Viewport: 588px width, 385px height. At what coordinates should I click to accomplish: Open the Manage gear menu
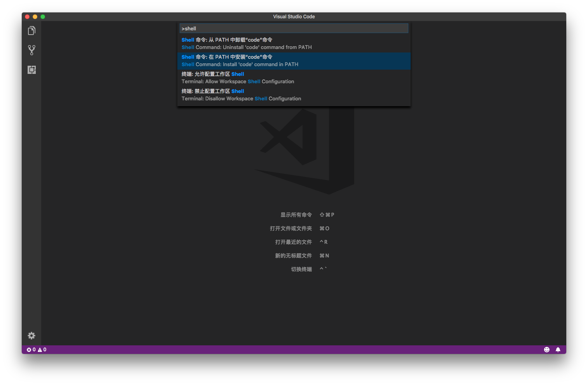(x=31, y=336)
